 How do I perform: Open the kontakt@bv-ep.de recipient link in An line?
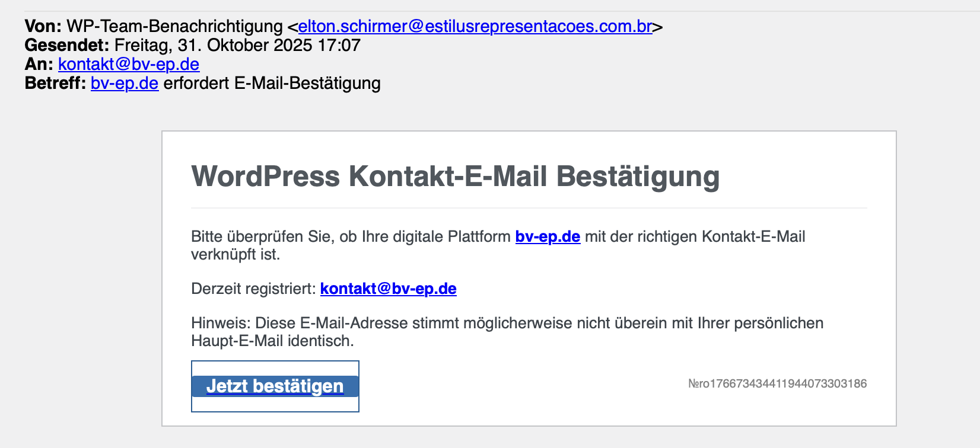129,64
